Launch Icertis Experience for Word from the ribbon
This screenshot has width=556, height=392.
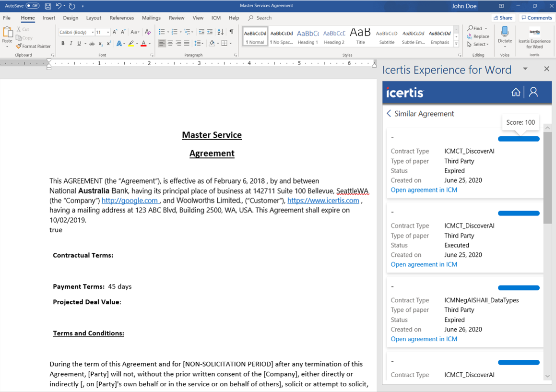tap(534, 38)
